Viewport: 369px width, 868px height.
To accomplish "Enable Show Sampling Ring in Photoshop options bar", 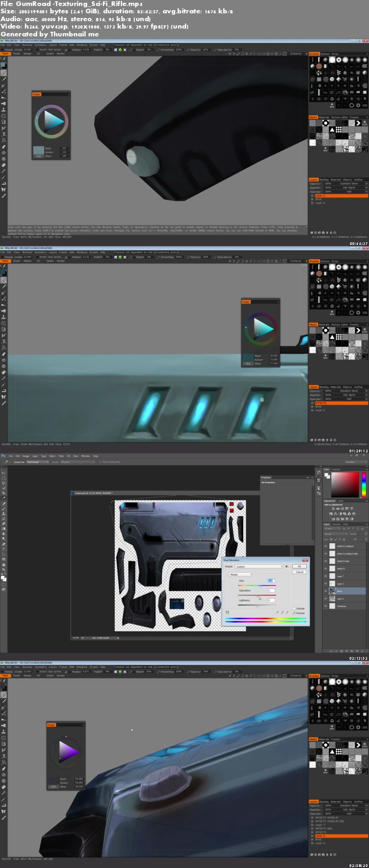I will click(101, 462).
